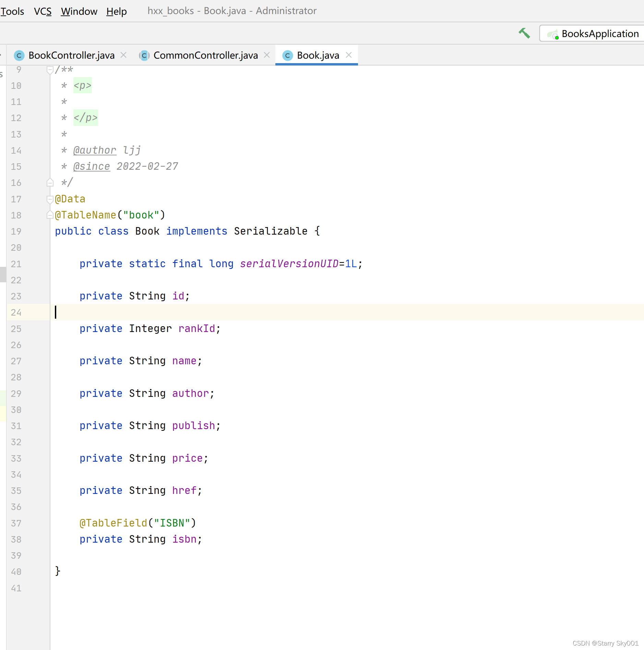This screenshot has height=650, width=644.
Task: Click the "ISBN" string literal
Action: click(172, 523)
